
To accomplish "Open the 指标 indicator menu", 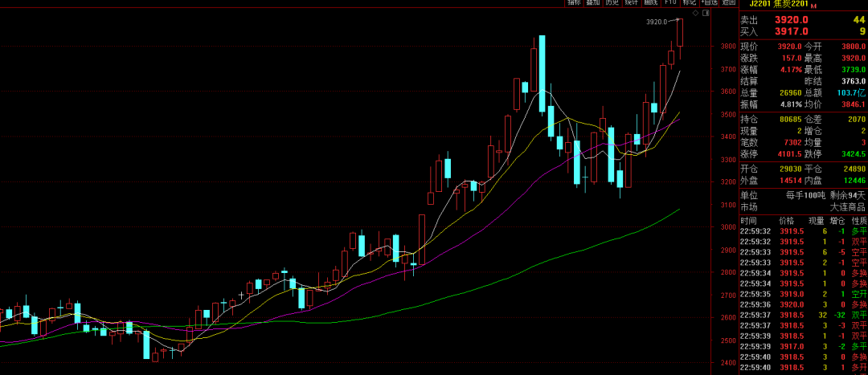I will [x=573, y=3].
